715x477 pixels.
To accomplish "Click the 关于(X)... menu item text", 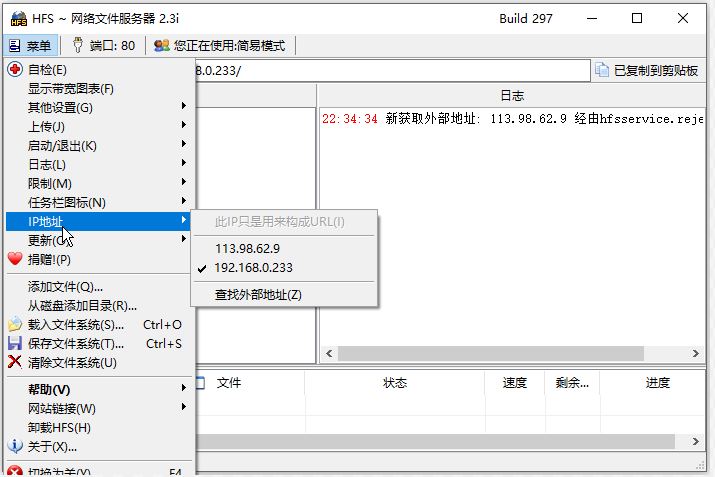I will click(x=52, y=446).
